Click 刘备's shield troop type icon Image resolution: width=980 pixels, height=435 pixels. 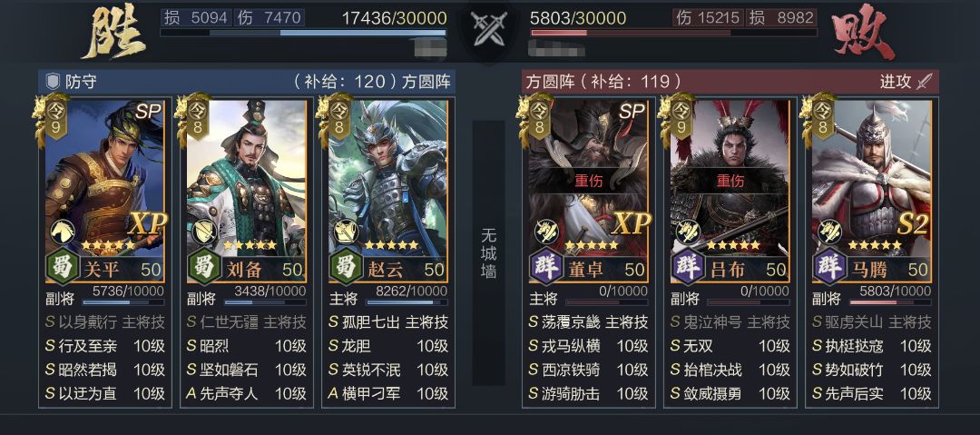(204, 231)
